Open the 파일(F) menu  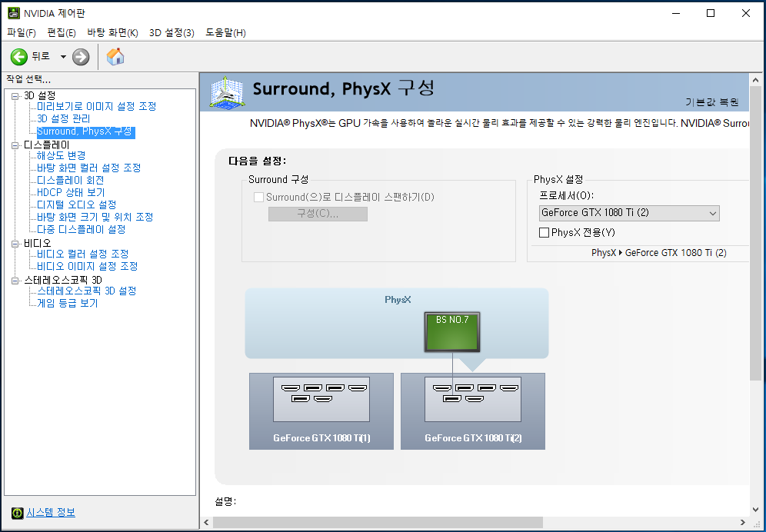coord(22,33)
